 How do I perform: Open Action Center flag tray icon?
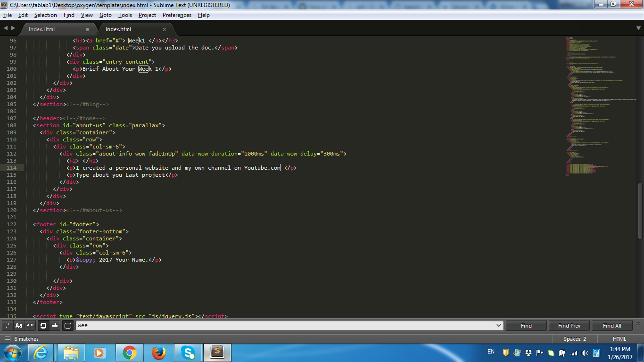click(x=539, y=353)
